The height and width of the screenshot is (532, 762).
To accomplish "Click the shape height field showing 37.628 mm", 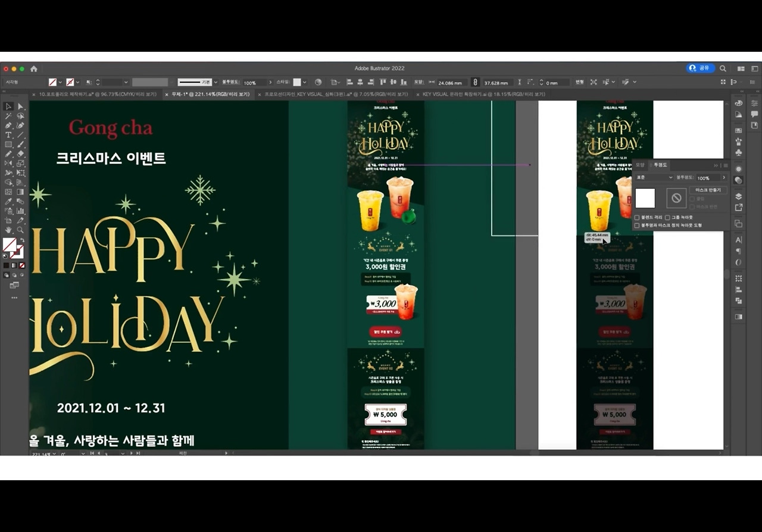I will tap(498, 83).
